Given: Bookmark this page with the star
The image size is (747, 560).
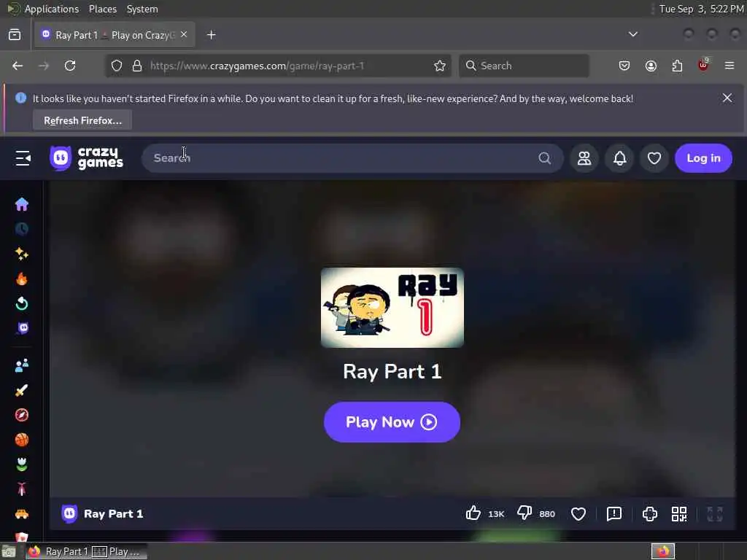Looking at the screenshot, I should 440,66.
